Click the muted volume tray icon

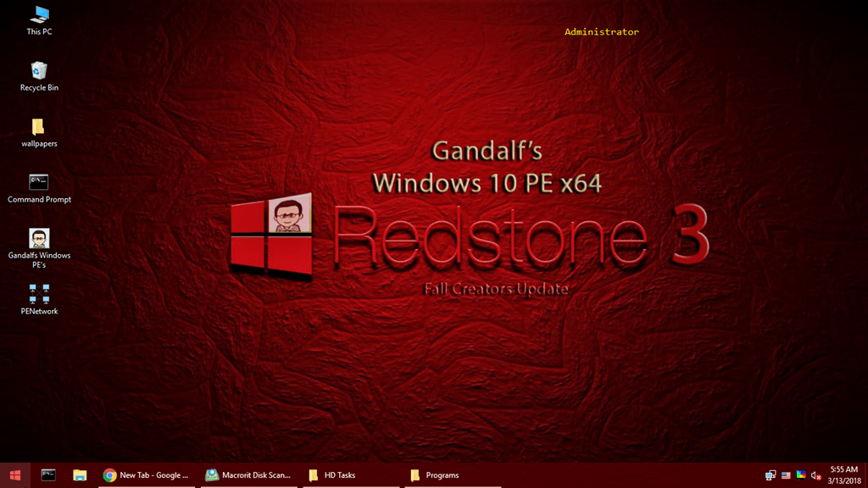point(816,475)
